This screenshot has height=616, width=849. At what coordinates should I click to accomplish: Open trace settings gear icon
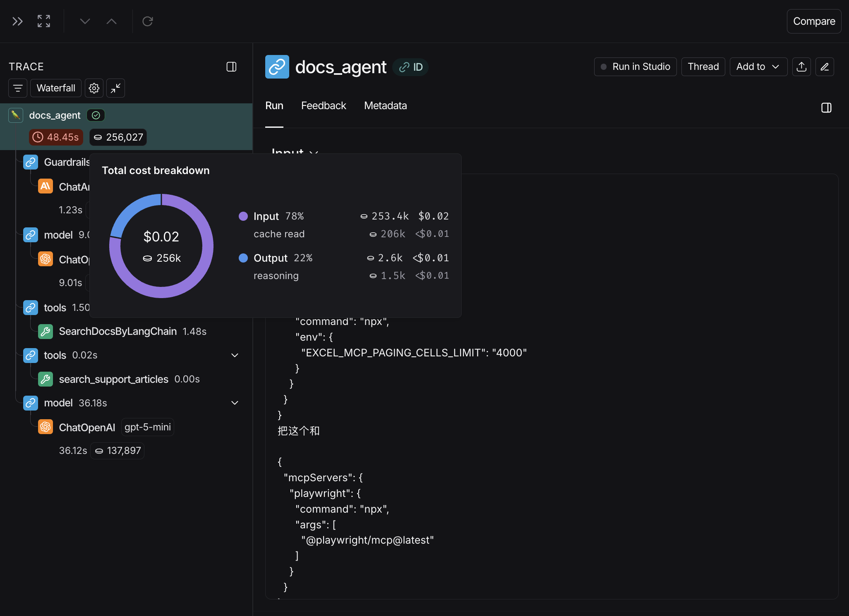[94, 88]
